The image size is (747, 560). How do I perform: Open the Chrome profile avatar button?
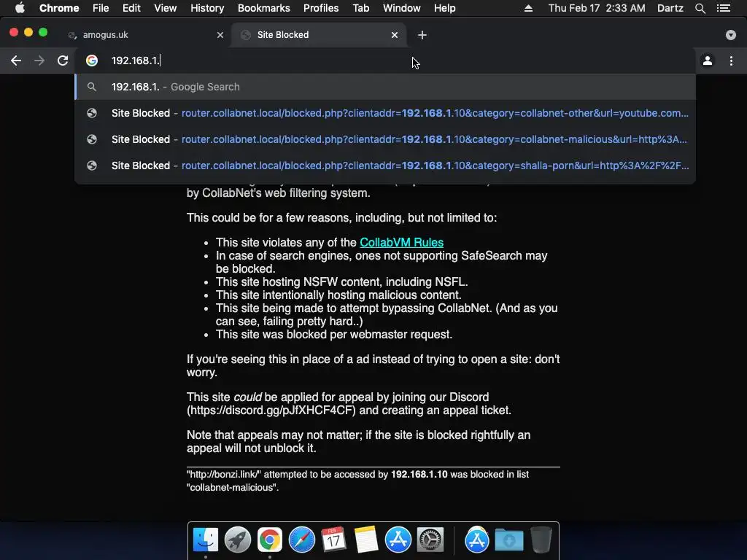click(x=708, y=61)
